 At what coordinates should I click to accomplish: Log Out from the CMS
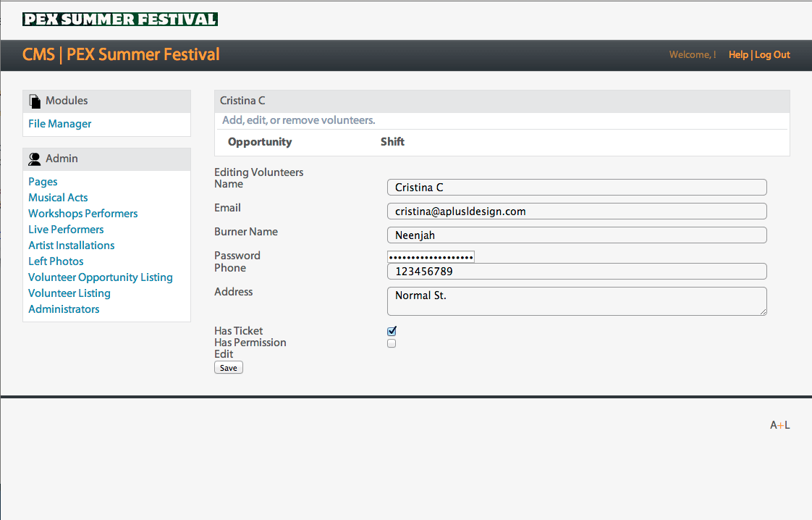[772, 55]
